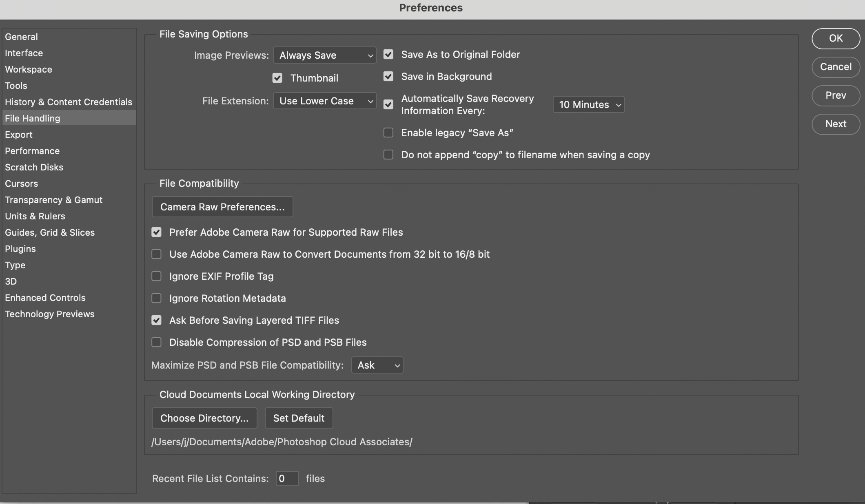865x504 pixels.
Task: Check Ignore EXIF Profile Tag
Action: pos(156,276)
